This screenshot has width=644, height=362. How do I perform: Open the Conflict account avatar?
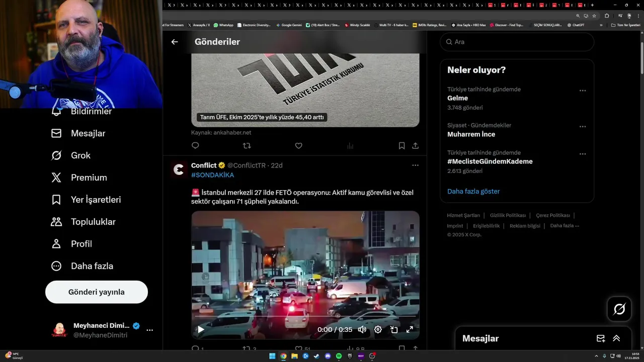(179, 170)
